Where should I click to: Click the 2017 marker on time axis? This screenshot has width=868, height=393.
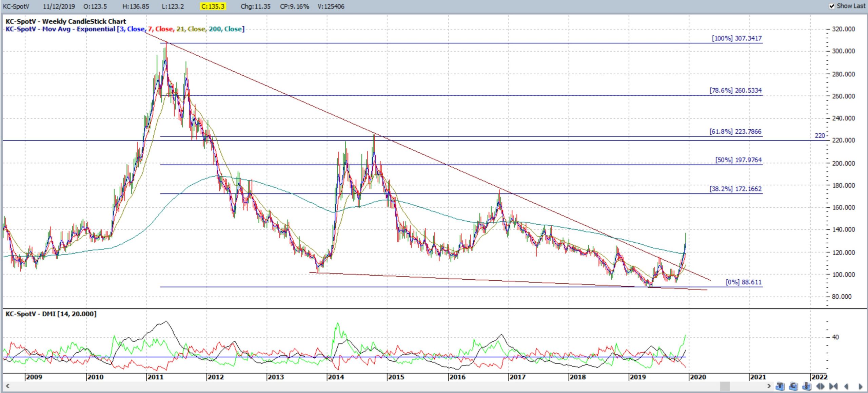[x=517, y=377]
